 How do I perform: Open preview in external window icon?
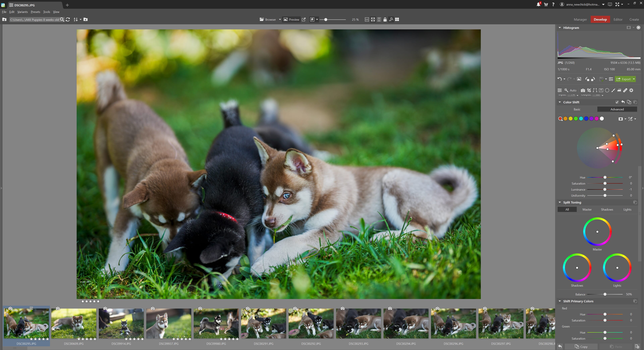pos(304,19)
